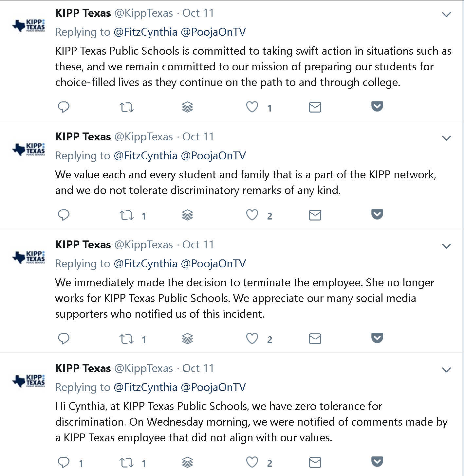Click @KippTexas handle on 'discriminatory remarks' tweet
This screenshot has height=476, width=464.
click(143, 137)
